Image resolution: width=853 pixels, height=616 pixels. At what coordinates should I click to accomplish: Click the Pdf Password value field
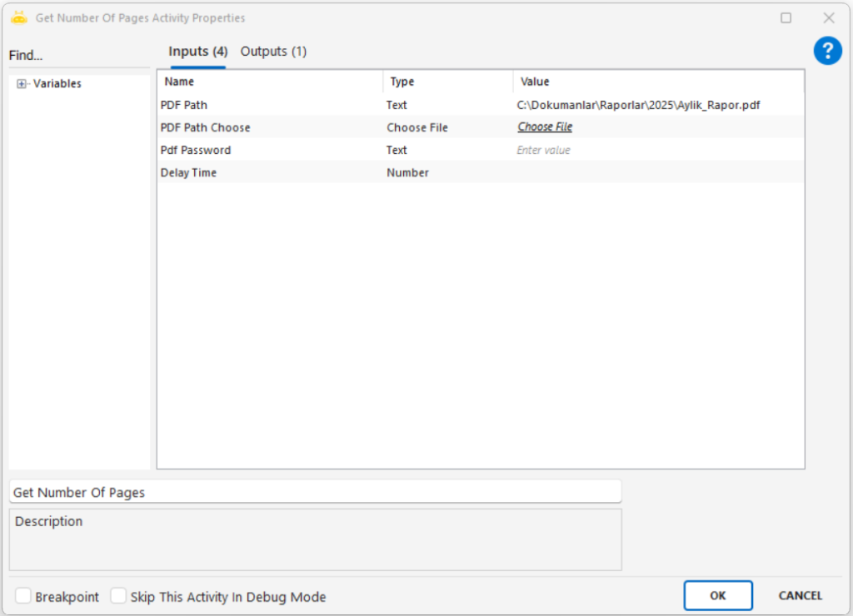click(658, 150)
